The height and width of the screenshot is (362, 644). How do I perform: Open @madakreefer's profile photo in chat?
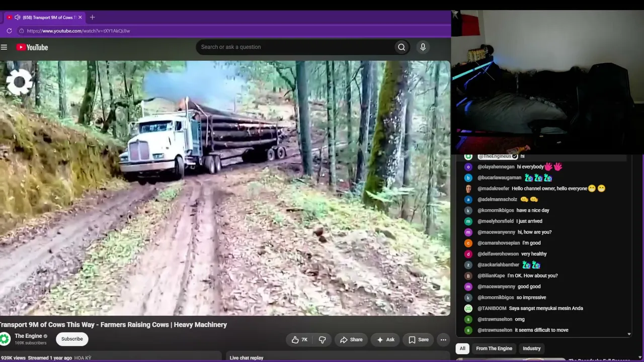click(468, 189)
